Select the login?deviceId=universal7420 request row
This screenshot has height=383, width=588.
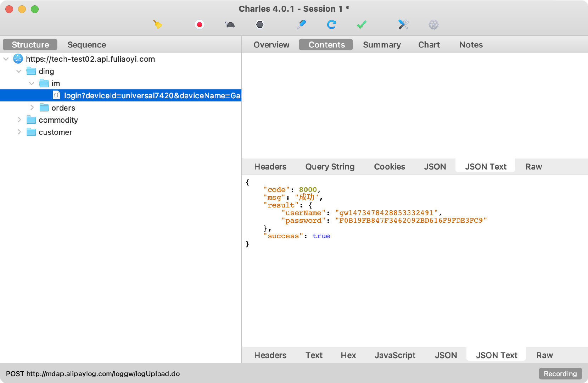click(121, 95)
